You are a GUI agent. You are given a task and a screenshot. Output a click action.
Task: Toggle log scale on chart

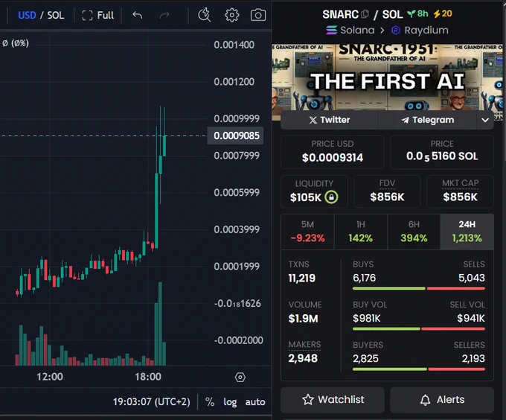pos(230,402)
